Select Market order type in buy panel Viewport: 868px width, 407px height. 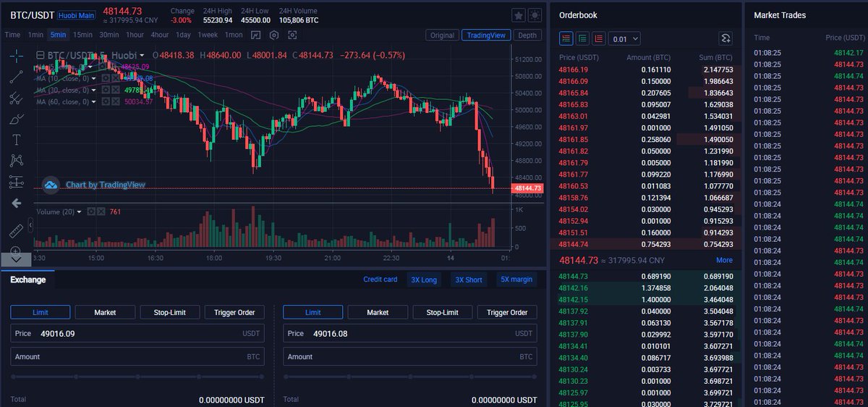coord(105,312)
